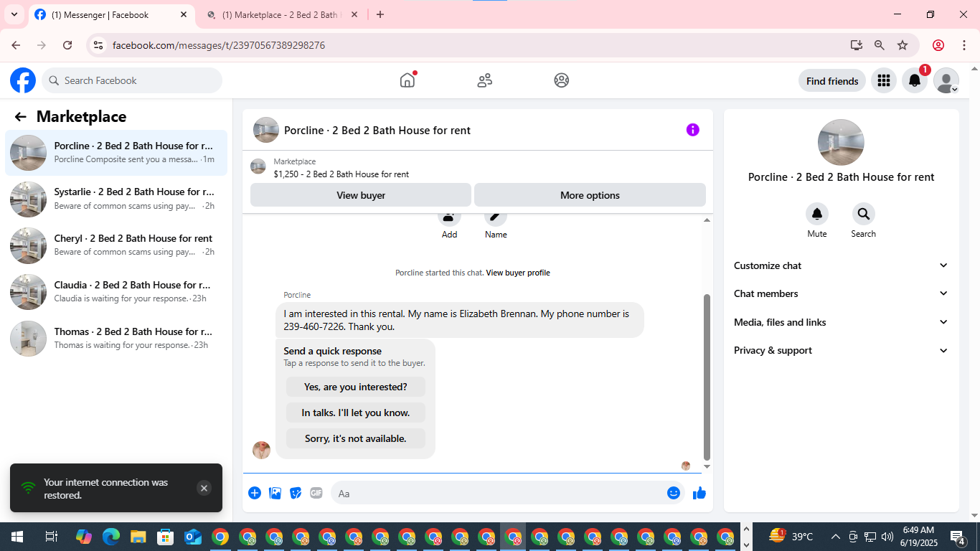
Task: Expand the Customize chat section
Action: 842,265
